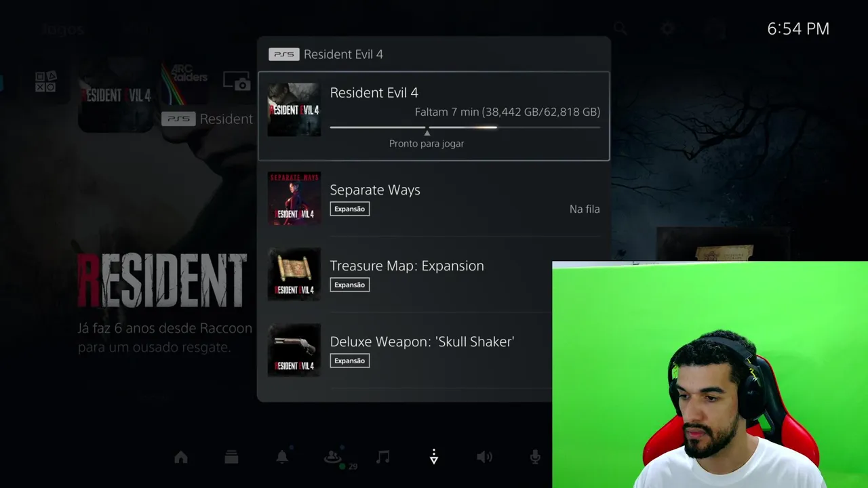Click the PS5 badge in panel header
This screenshot has height=488, width=868.
tap(283, 54)
